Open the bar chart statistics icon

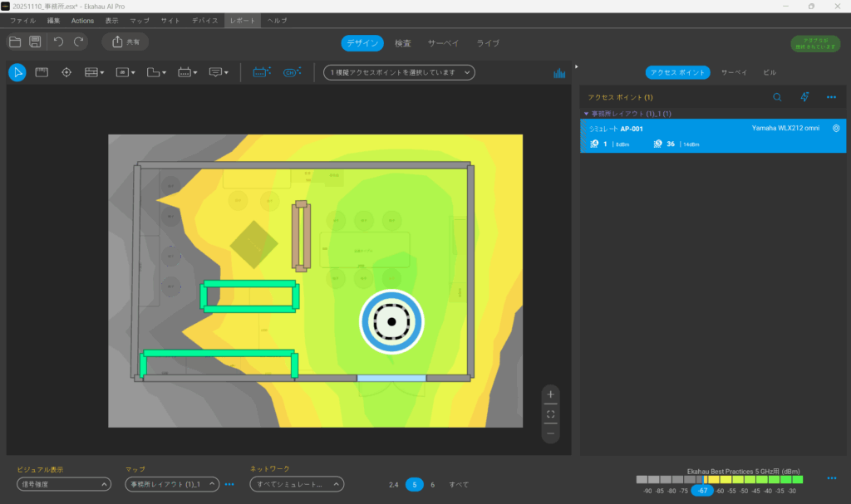click(559, 73)
